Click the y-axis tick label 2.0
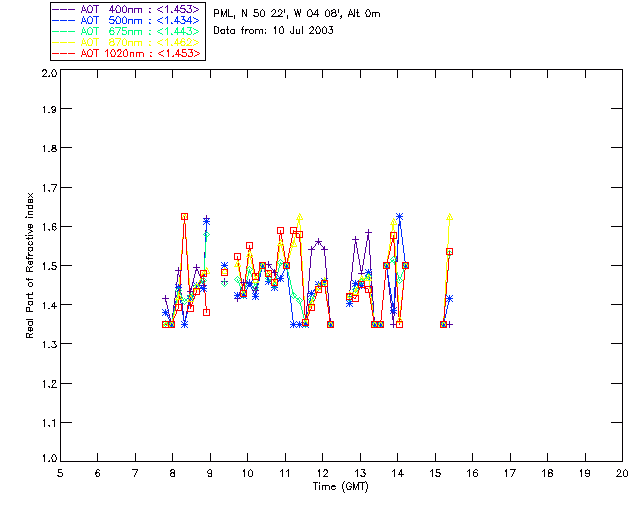The image size is (640, 512). pos(49,73)
